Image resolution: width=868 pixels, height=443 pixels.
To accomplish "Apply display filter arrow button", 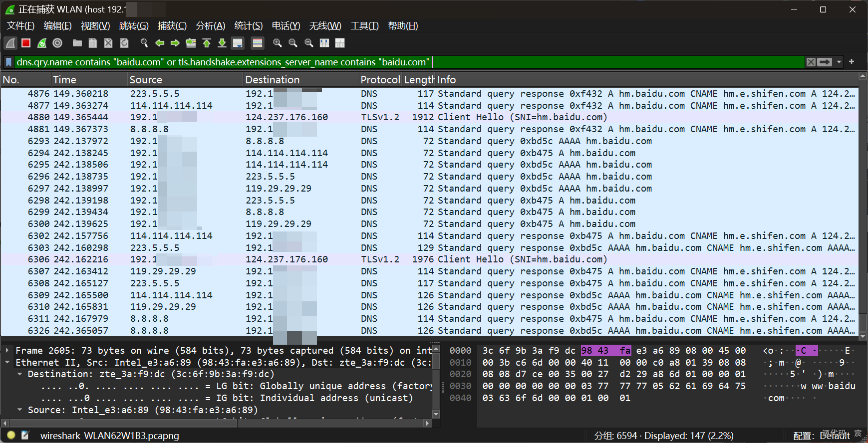I will point(825,62).
